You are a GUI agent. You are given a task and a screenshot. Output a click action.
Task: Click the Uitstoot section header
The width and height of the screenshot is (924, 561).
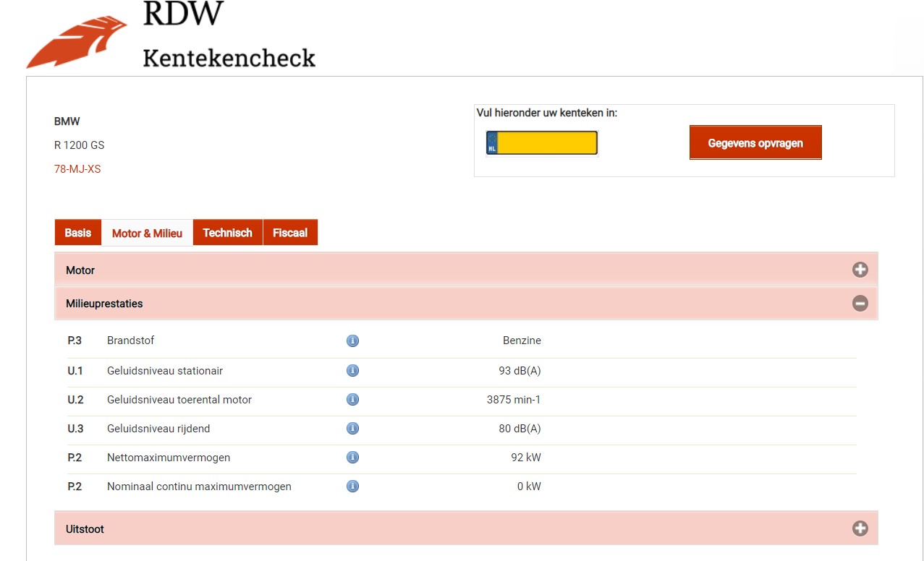click(x=85, y=529)
